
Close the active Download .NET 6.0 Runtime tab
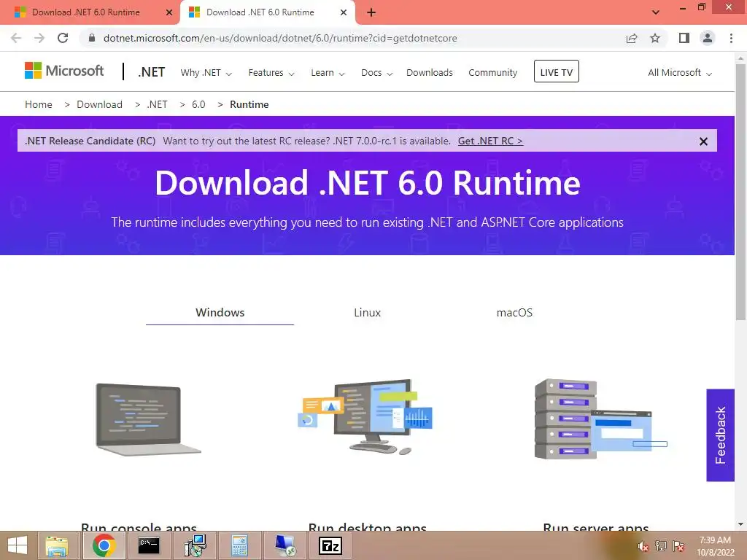tap(344, 13)
